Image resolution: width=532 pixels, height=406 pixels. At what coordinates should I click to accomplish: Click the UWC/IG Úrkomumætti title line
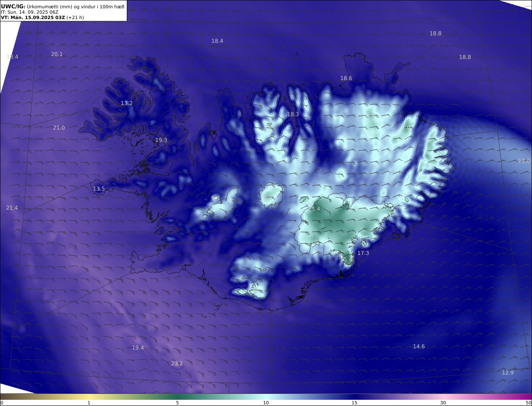click(x=62, y=6)
